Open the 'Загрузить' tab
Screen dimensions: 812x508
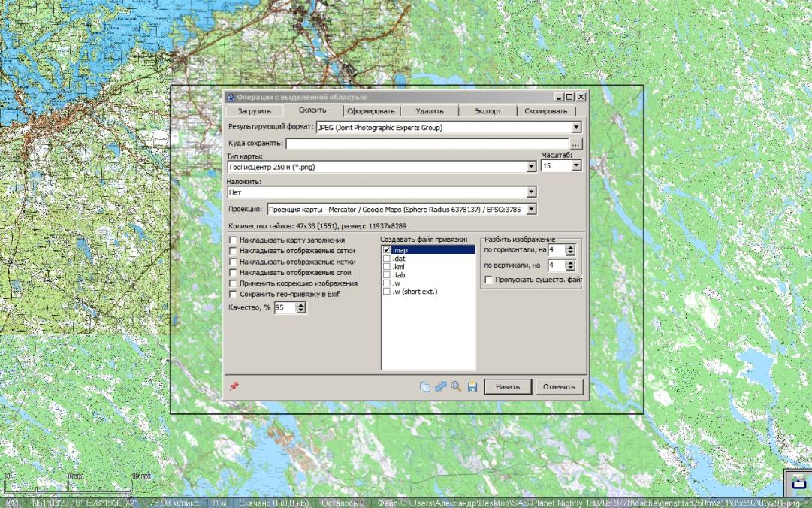(254, 111)
